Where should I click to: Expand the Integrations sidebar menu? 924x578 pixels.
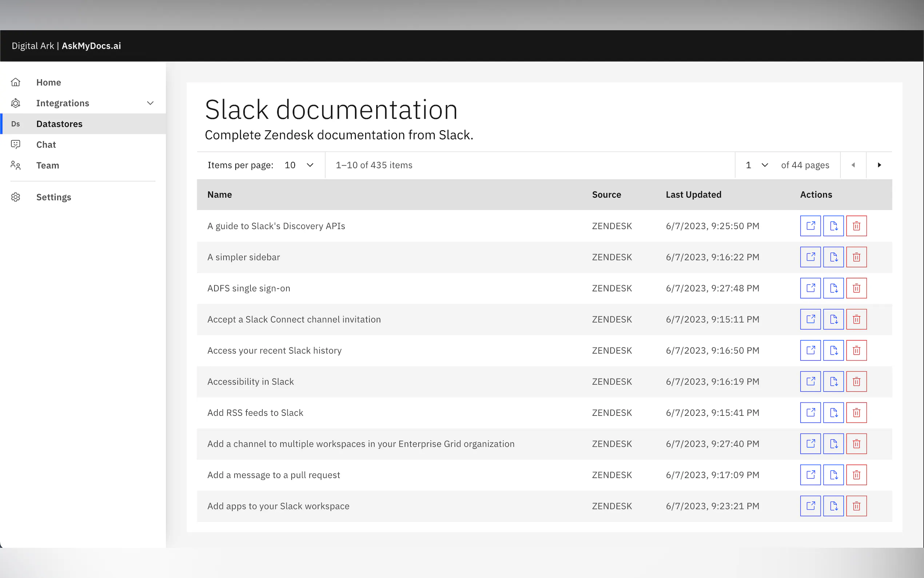point(150,103)
